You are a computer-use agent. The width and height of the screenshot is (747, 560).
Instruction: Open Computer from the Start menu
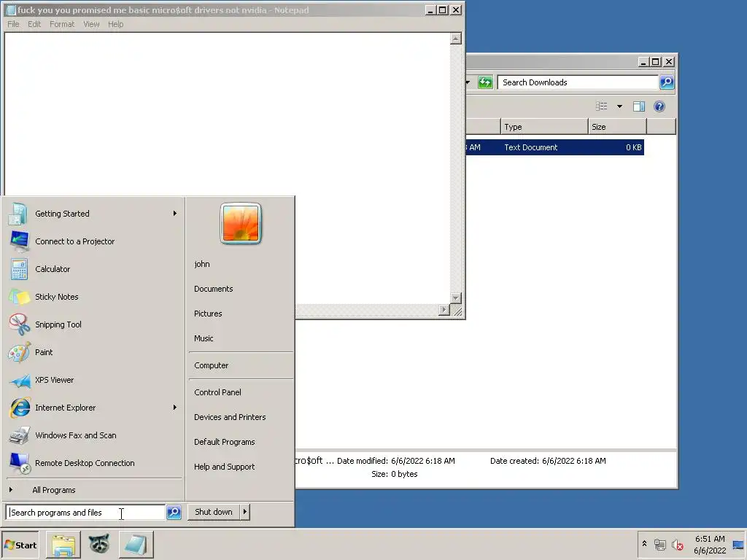tap(212, 365)
